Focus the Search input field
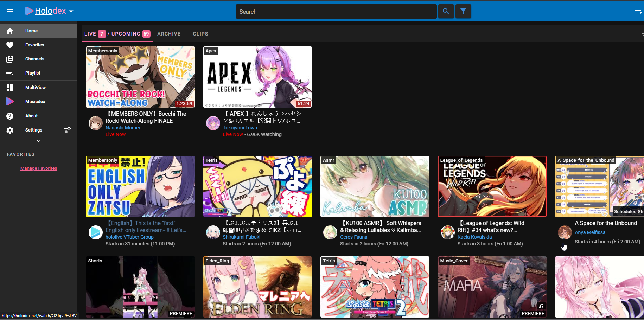 (336, 12)
